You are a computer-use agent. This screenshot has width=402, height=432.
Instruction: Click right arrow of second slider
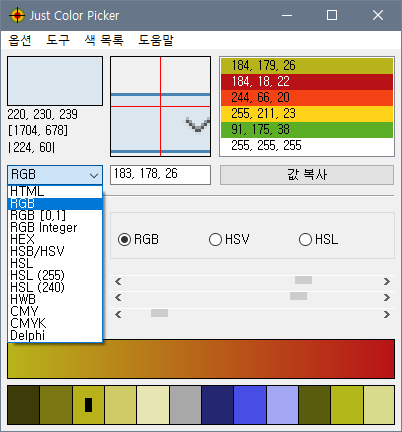click(387, 297)
